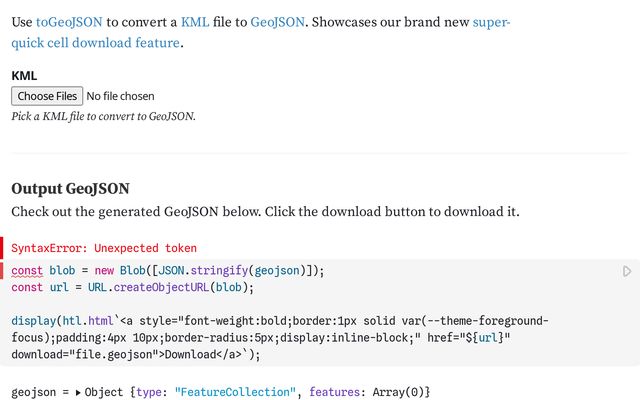Viewport: 640px width, 400px height.
Task: Click the 'Output GeoJSON' heading
Action: tap(71, 189)
